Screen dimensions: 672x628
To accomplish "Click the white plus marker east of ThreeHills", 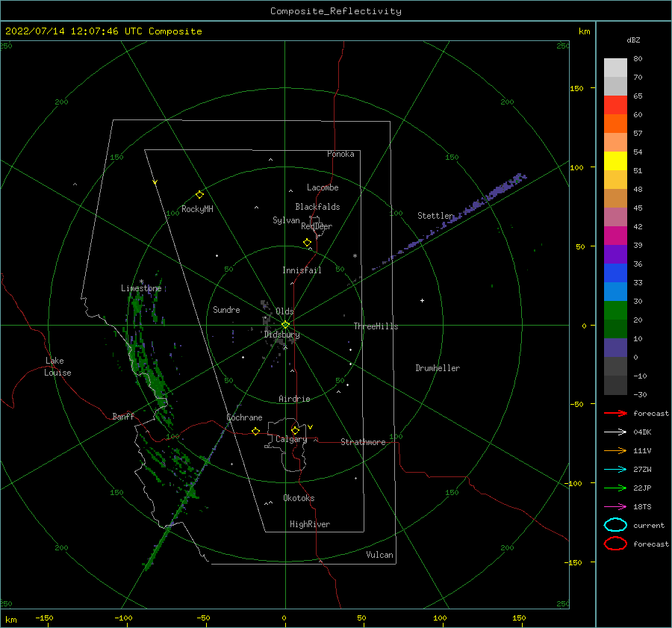I will 422,300.
